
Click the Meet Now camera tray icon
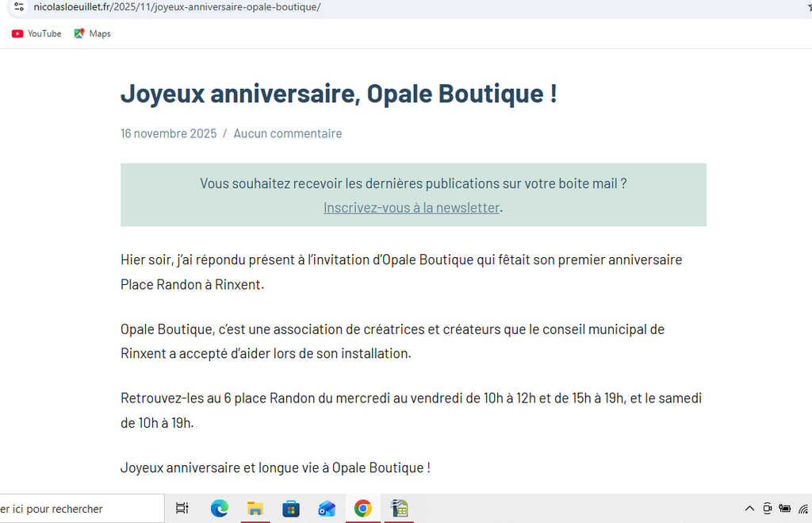(x=767, y=509)
